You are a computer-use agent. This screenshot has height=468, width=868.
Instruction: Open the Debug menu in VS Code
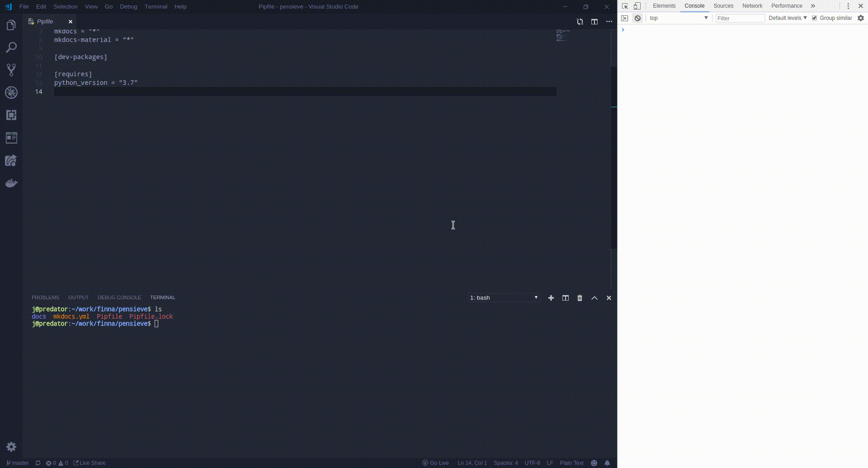click(x=128, y=6)
